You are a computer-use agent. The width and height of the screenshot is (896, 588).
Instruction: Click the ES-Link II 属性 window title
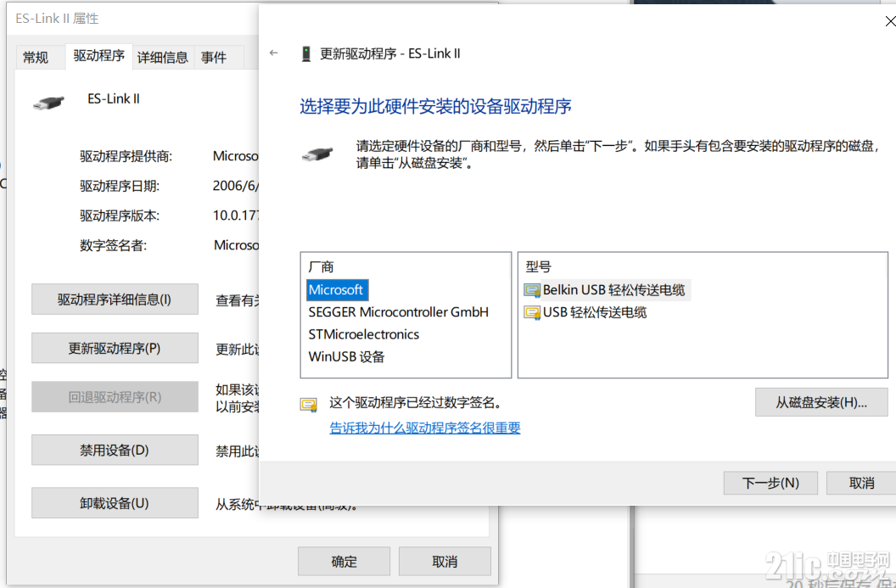(57, 19)
